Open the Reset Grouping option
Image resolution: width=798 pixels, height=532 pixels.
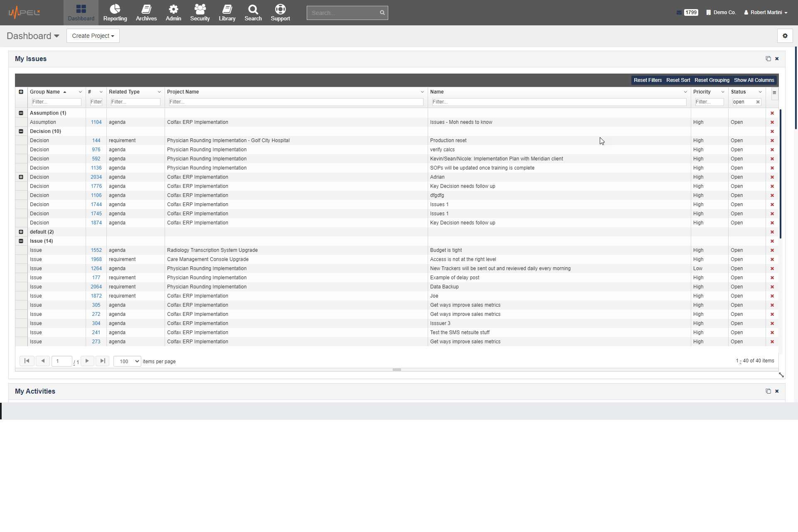711,79
